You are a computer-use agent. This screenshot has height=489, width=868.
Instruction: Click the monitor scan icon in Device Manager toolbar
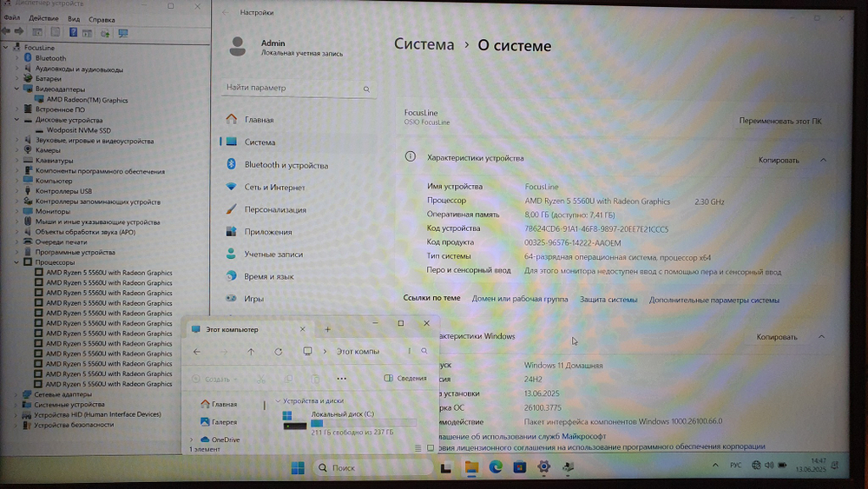tap(123, 33)
